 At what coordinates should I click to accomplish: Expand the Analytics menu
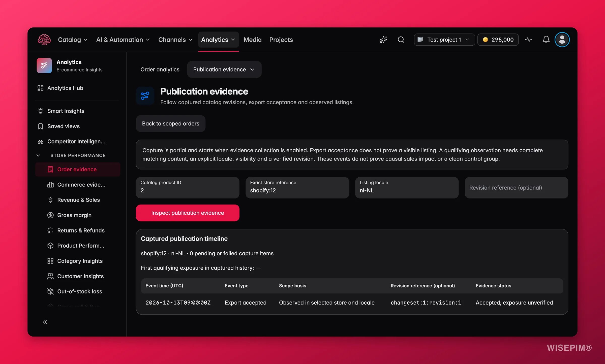coord(218,40)
